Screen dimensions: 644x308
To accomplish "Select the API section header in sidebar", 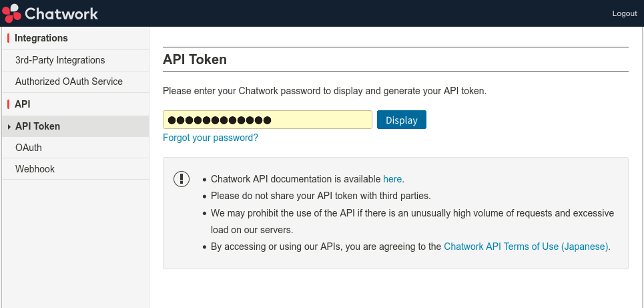I will point(23,104).
